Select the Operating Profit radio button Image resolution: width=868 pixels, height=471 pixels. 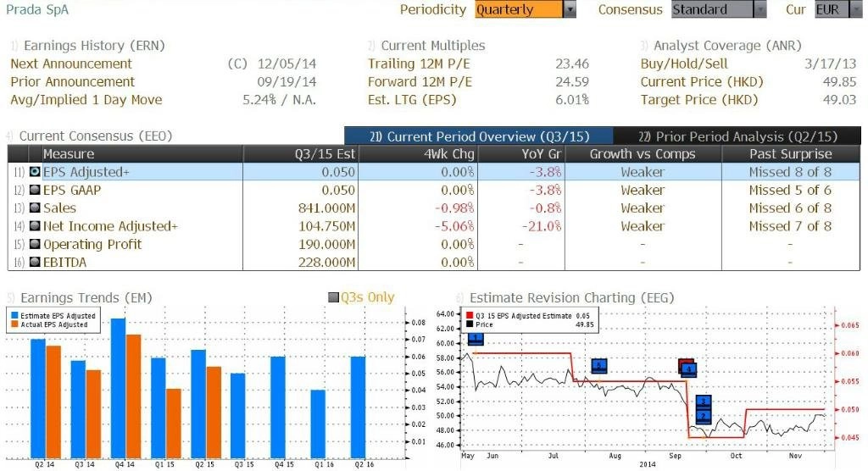pos(35,244)
